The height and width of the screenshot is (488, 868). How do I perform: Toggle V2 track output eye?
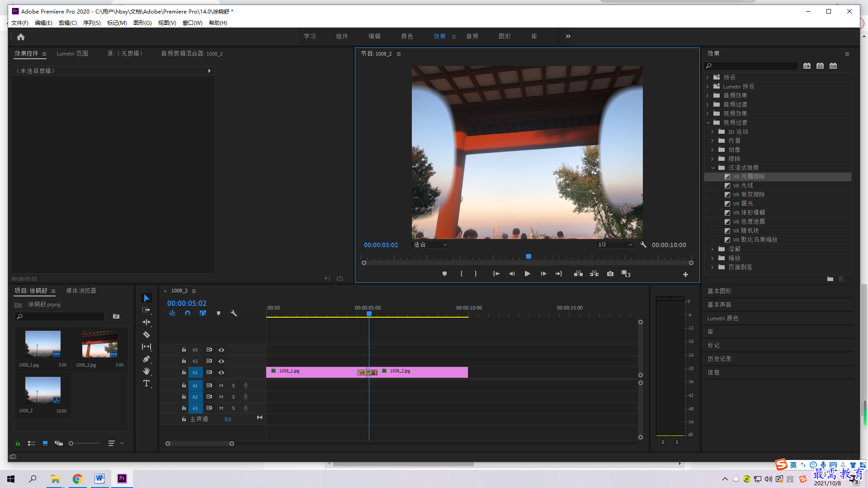(x=222, y=361)
